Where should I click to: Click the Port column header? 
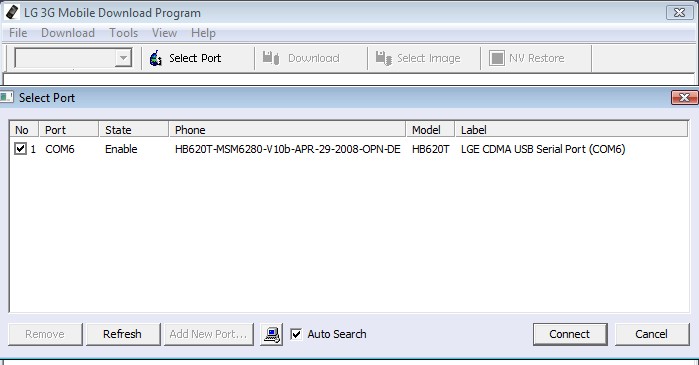(x=69, y=130)
